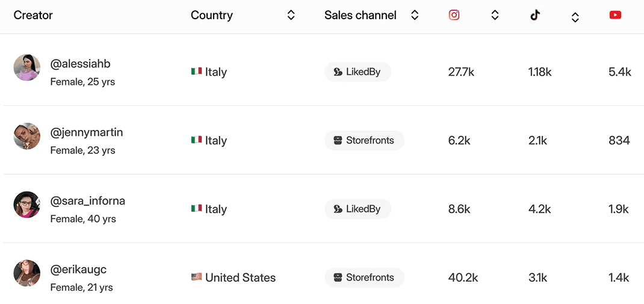Sort by the Country column arrows

tap(291, 16)
